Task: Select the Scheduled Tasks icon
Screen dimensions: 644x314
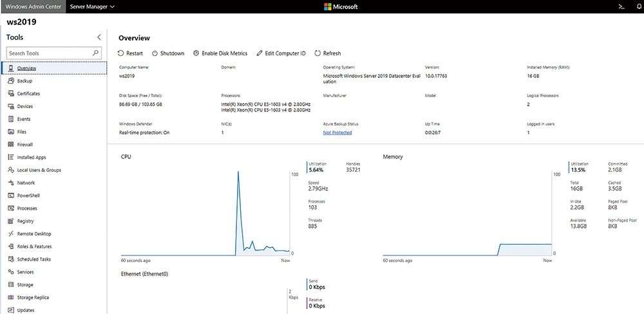Action: (x=11, y=259)
